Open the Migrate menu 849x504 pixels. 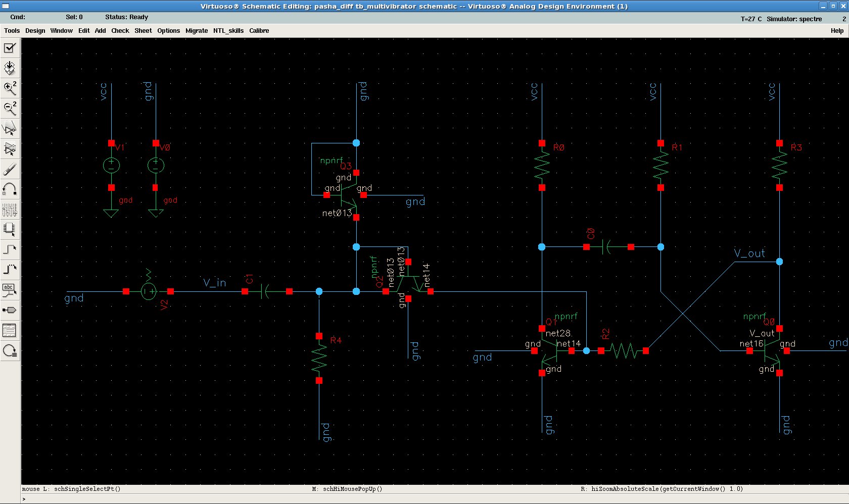click(x=197, y=31)
